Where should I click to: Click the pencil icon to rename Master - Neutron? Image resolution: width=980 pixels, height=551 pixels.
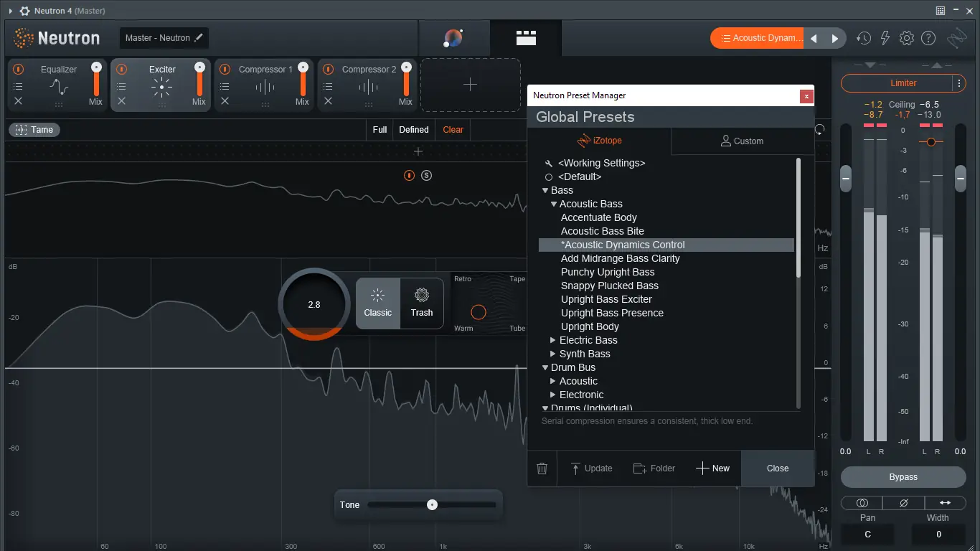(x=199, y=38)
